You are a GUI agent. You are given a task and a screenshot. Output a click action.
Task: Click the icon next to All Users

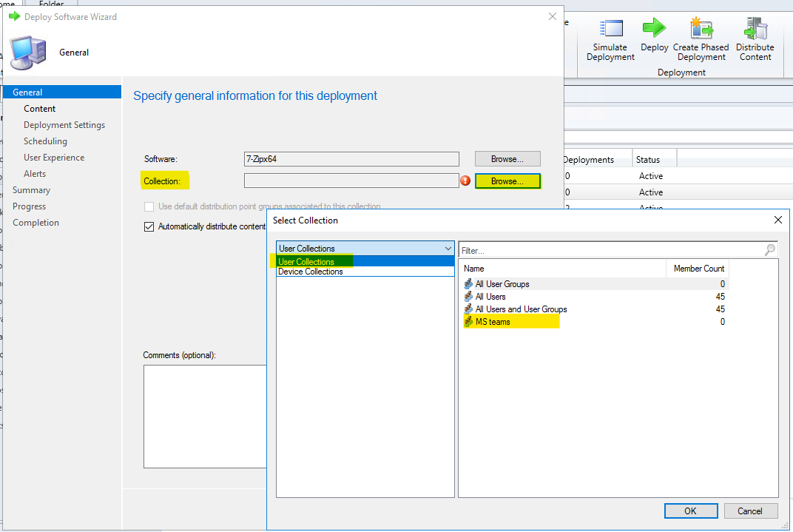click(469, 296)
